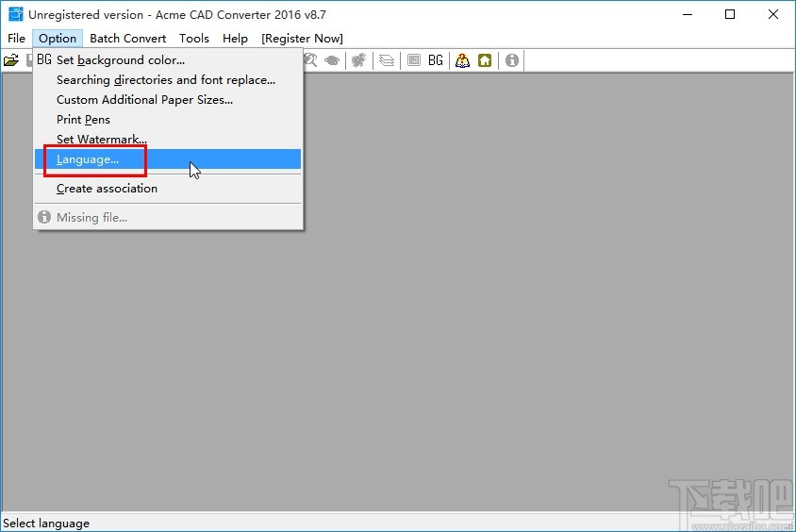Close the Acme CAD Converter window
The width and height of the screenshot is (796, 532).
coord(773,14)
